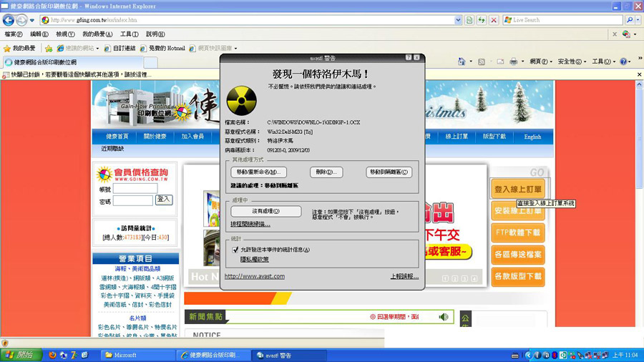This screenshot has height=362, width=644.
Task: Click the orange 各款版型下載 button
Action: click(x=518, y=277)
